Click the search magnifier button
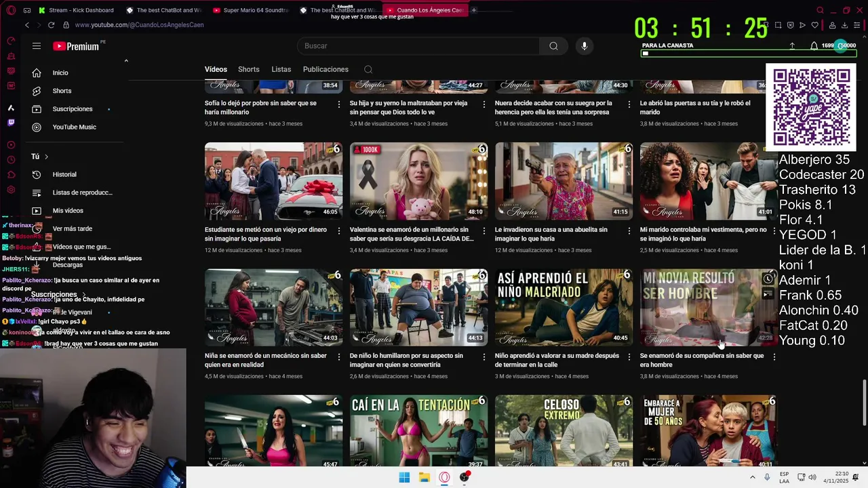Viewport: 868px width, 488px height. 553,46
